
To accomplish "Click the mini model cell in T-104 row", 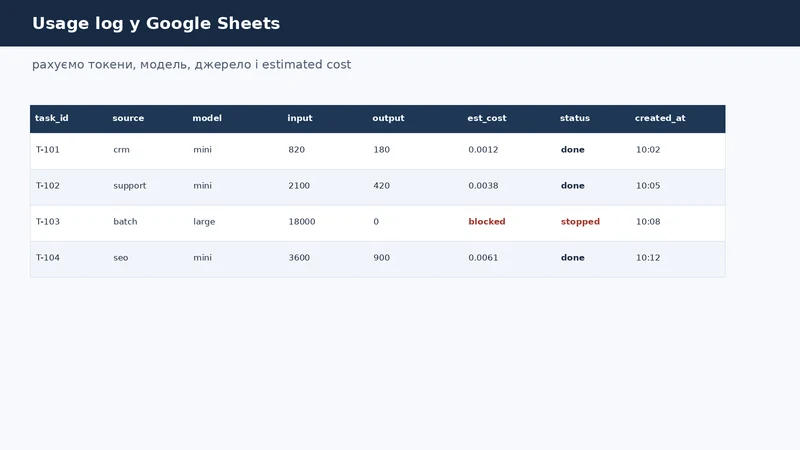I will [x=202, y=258].
